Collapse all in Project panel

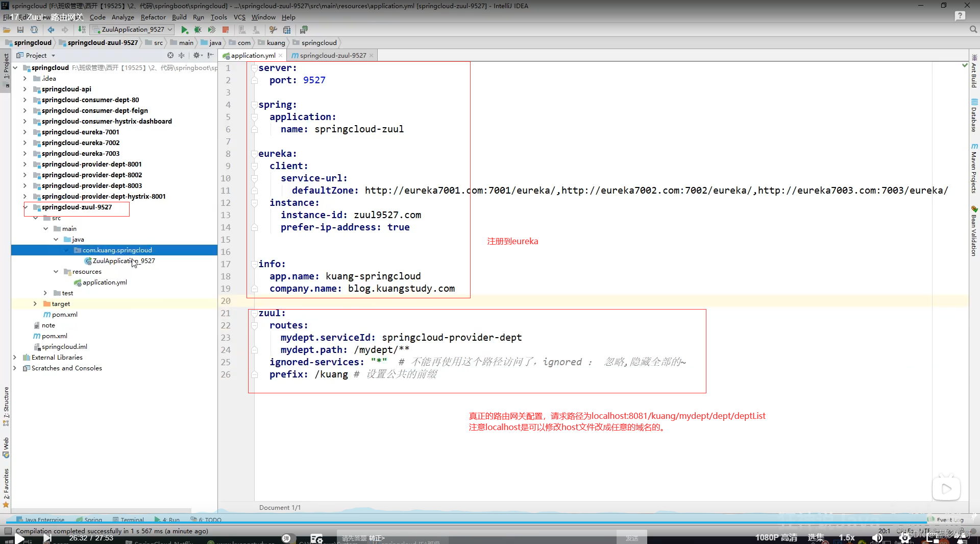point(181,55)
